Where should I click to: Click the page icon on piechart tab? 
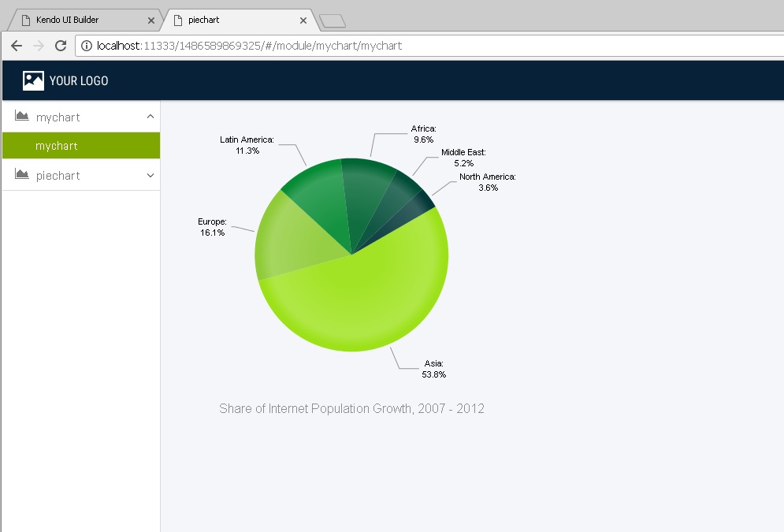point(177,20)
